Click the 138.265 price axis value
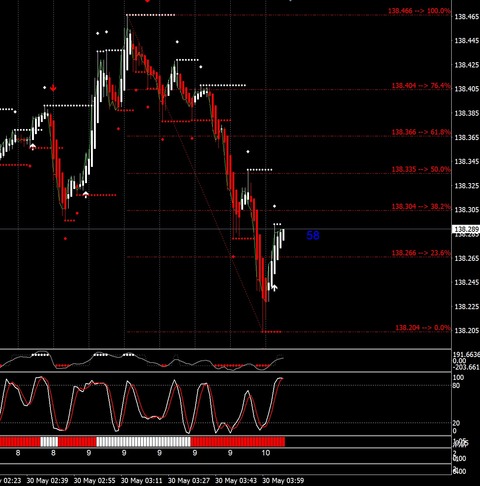The width and height of the screenshot is (480, 486). pyautogui.click(x=467, y=258)
